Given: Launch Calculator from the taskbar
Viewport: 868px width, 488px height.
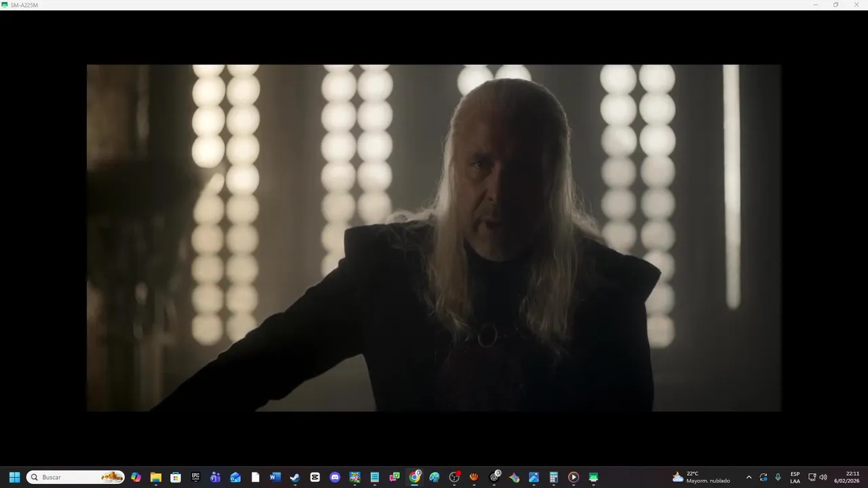Looking at the screenshot, I should 553,477.
